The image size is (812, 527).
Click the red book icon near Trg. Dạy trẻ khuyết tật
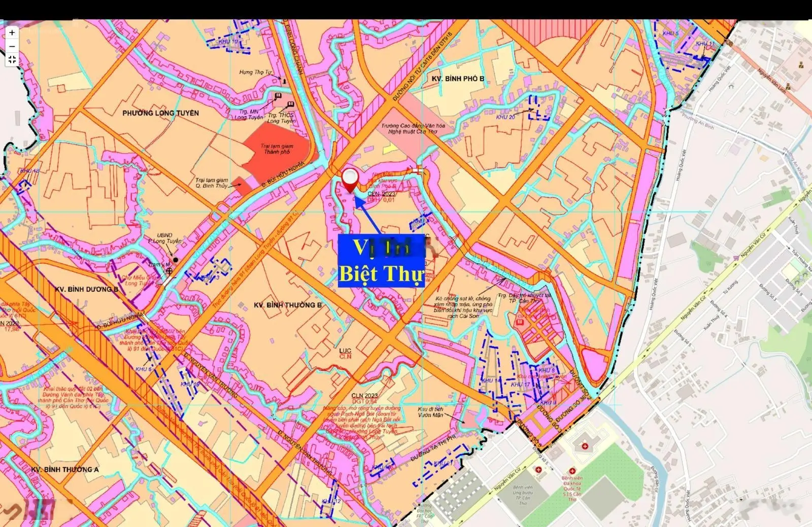tap(520, 322)
